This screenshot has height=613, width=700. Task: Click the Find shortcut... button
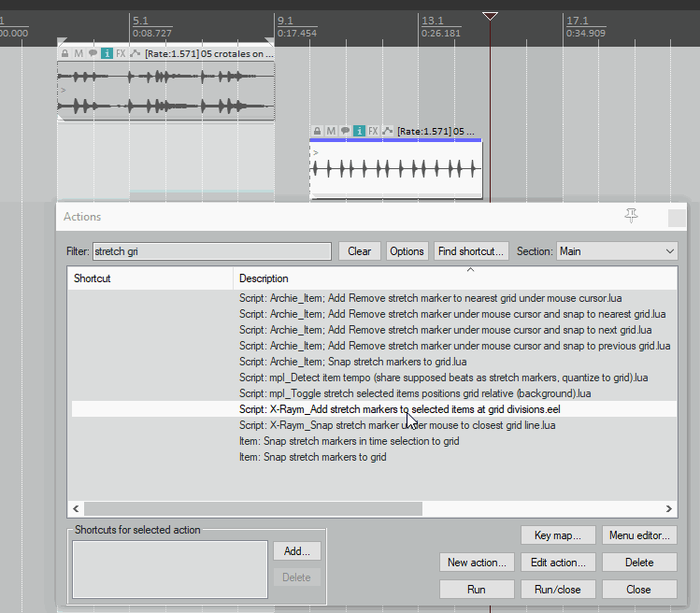point(471,251)
